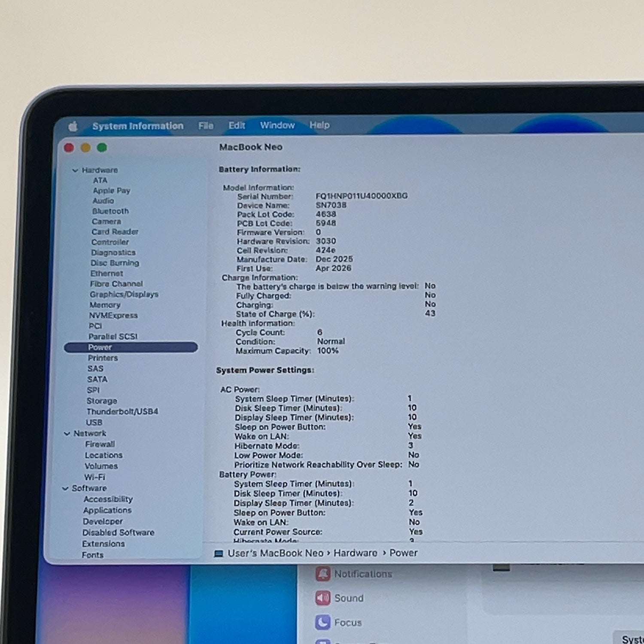The height and width of the screenshot is (644, 644).
Task: Select Fibre Channel in the sidebar
Action: [116, 284]
